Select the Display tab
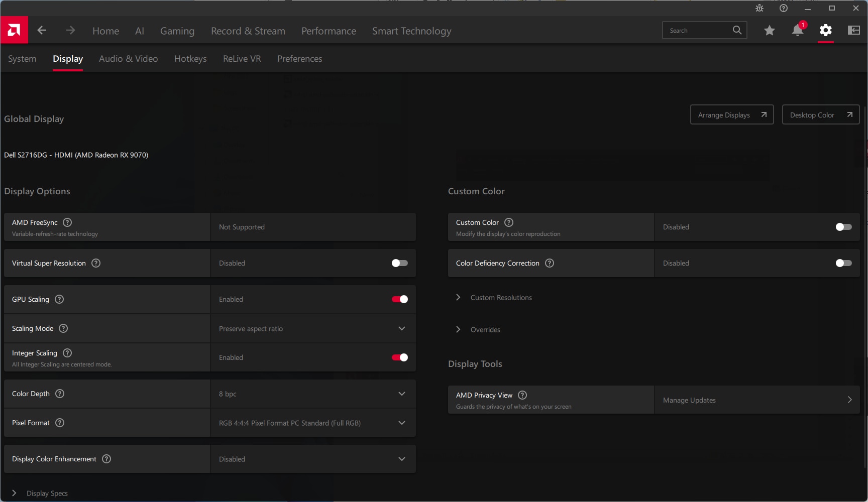The image size is (868, 502). 68,59
